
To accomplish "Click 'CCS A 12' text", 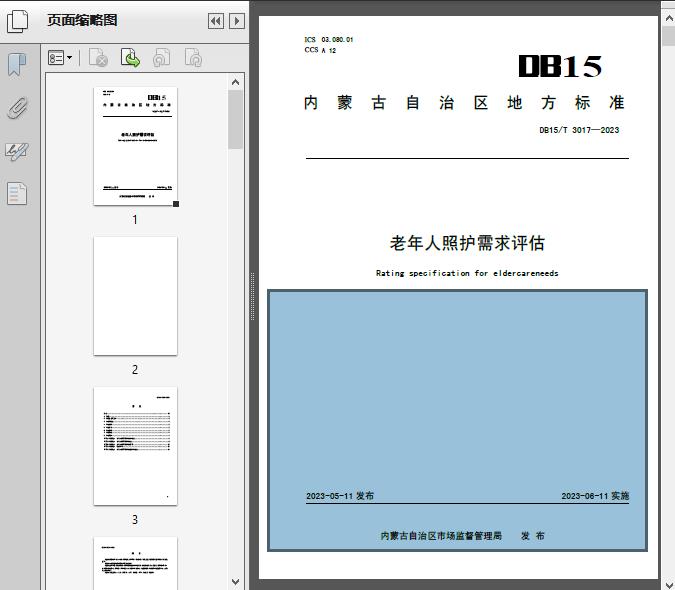I will point(320,50).
